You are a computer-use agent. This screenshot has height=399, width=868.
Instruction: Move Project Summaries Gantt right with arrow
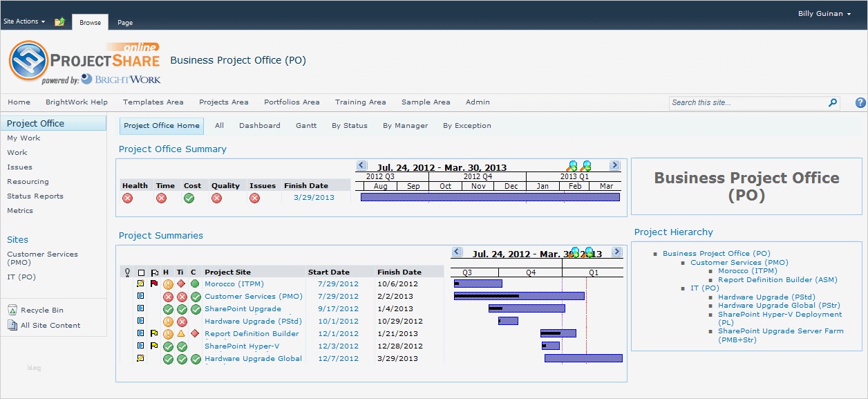click(x=617, y=252)
